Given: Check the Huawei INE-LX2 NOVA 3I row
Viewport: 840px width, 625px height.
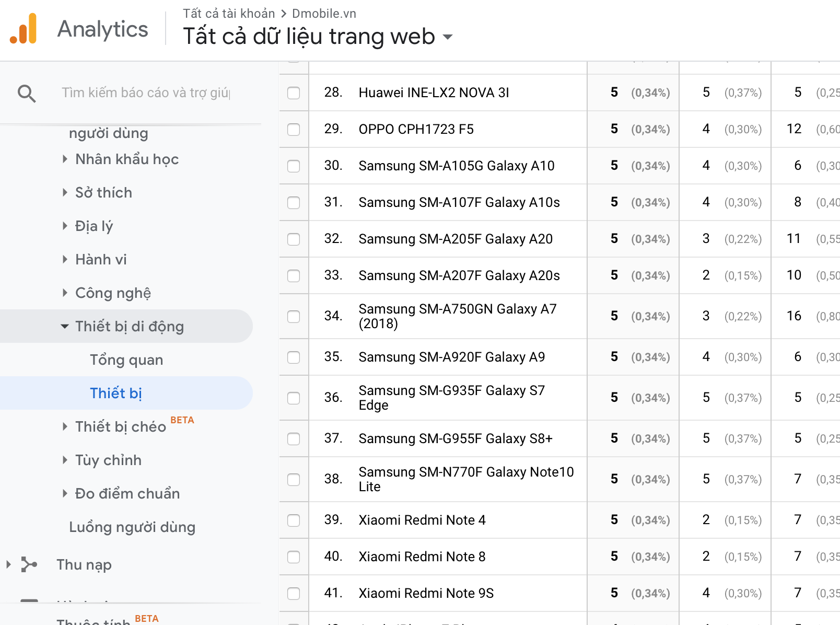Looking at the screenshot, I should (294, 93).
